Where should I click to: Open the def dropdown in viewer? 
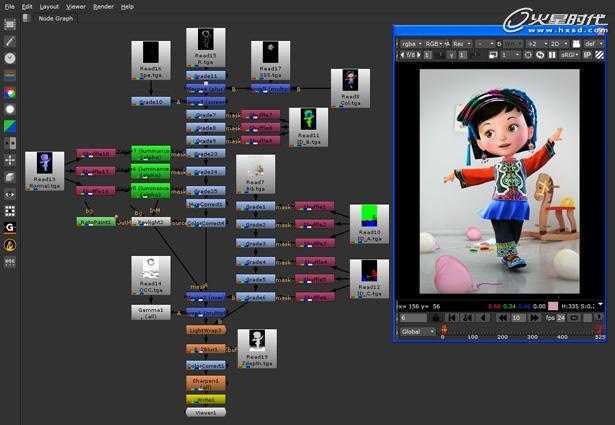pos(594,44)
